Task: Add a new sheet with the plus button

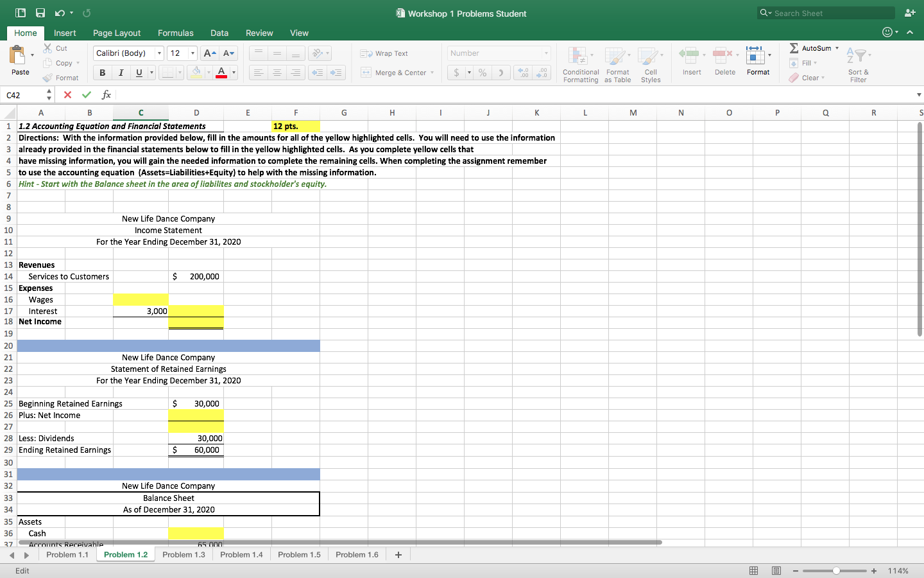Action: [398, 554]
